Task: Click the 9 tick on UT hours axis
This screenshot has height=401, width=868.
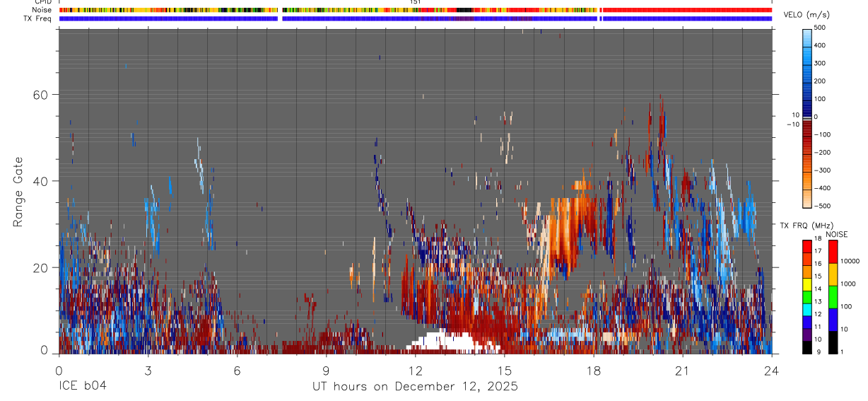Action: click(x=326, y=371)
